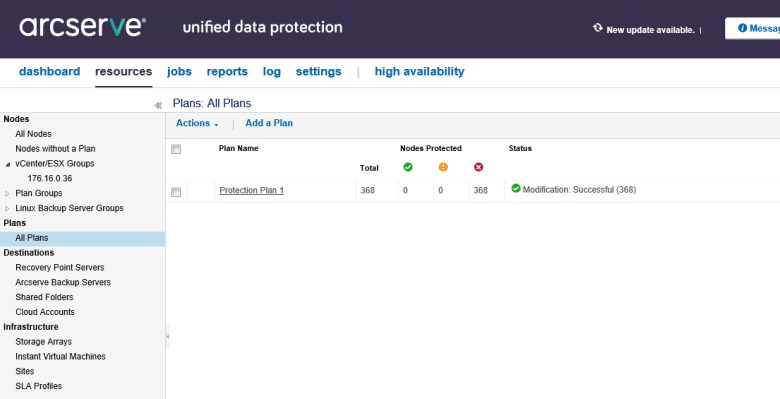Screen dimensions: 780x399
Task: Expand Linux Backup Server Groups node
Action: point(7,208)
